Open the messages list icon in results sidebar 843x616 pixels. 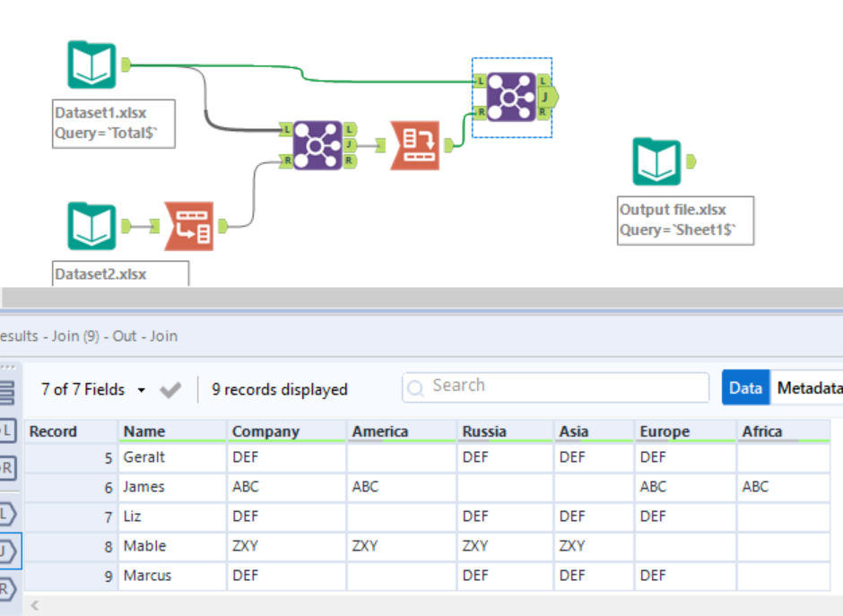(8, 393)
